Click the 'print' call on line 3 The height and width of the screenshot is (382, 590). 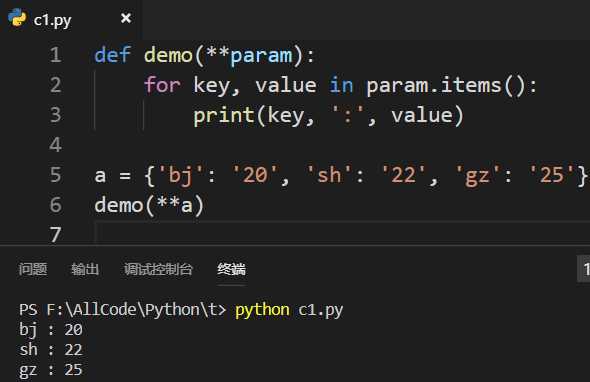224,116
